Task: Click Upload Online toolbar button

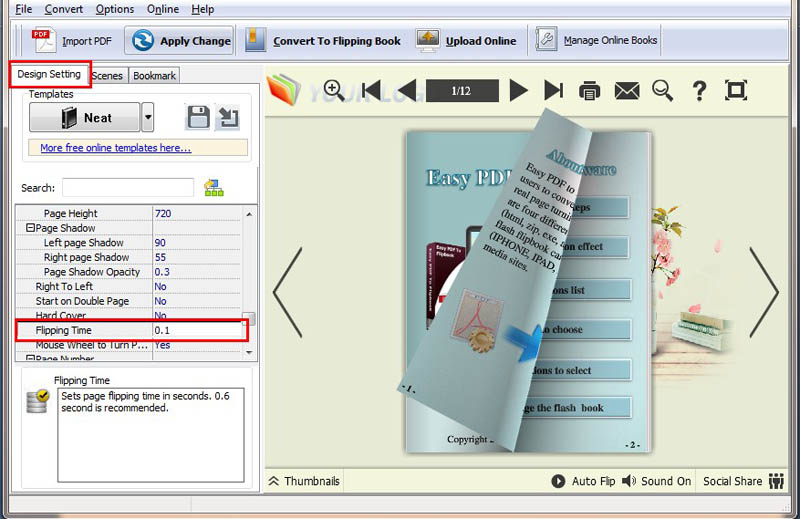Action: click(x=466, y=41)
